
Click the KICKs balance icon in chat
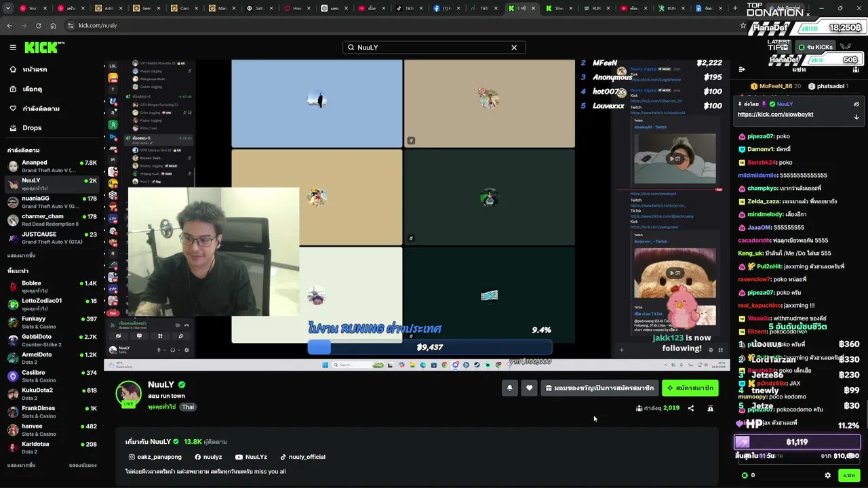point(745,475)
